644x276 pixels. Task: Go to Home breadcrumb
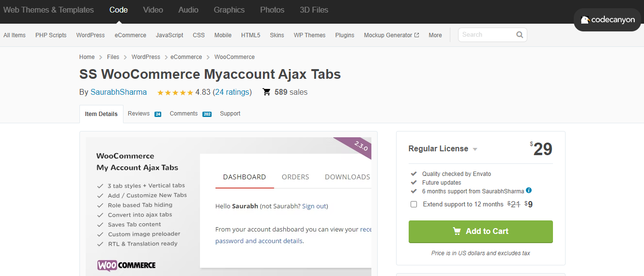pos(87,57)
